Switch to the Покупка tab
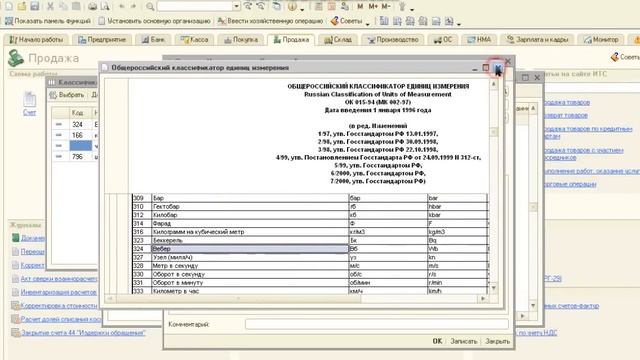This screenshot has width=640, height=360. (241, 40)
